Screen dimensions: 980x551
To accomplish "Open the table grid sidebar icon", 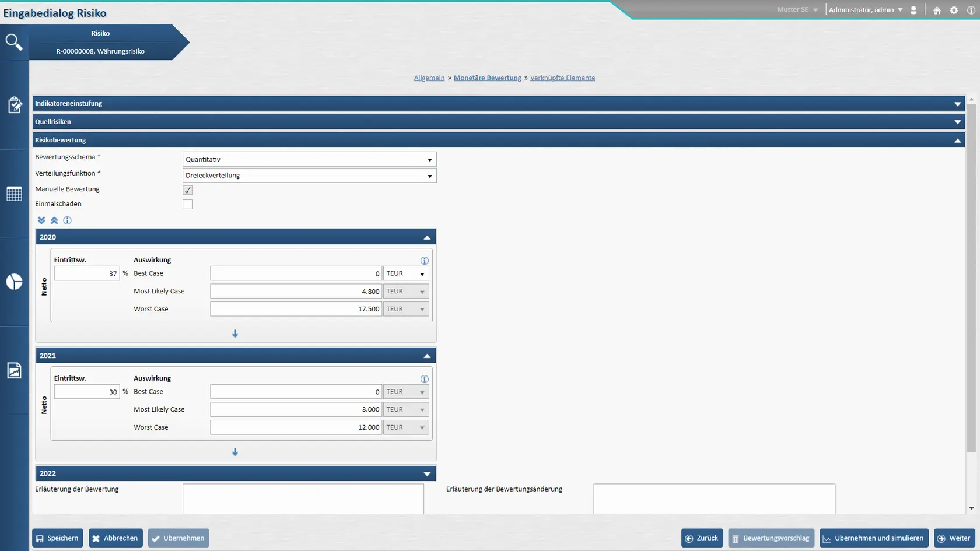I will (x=14, y=194).
